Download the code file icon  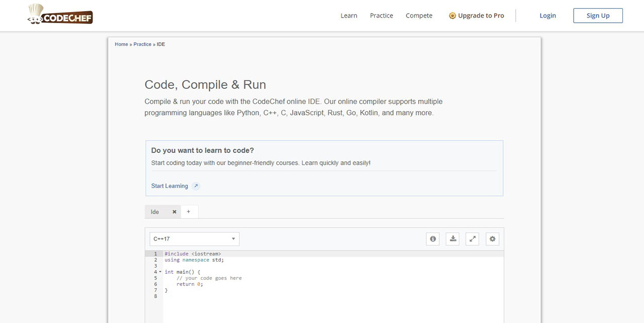point(453,239)
